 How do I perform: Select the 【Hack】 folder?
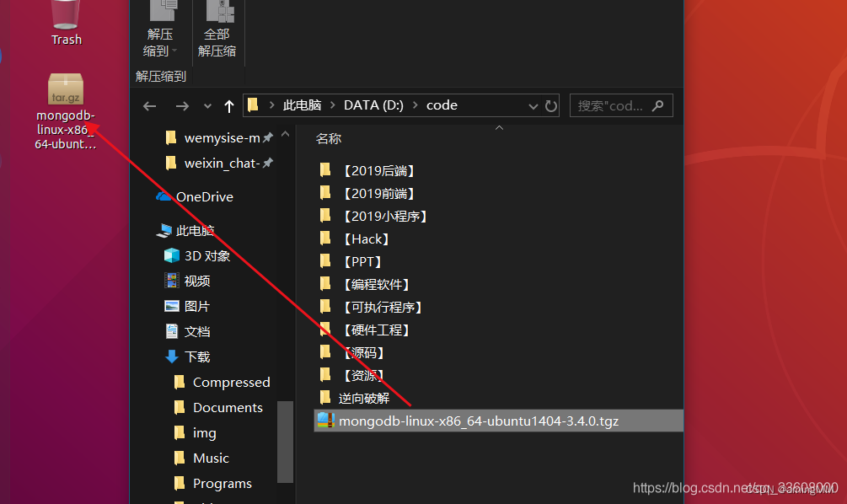tap(354, 239)
